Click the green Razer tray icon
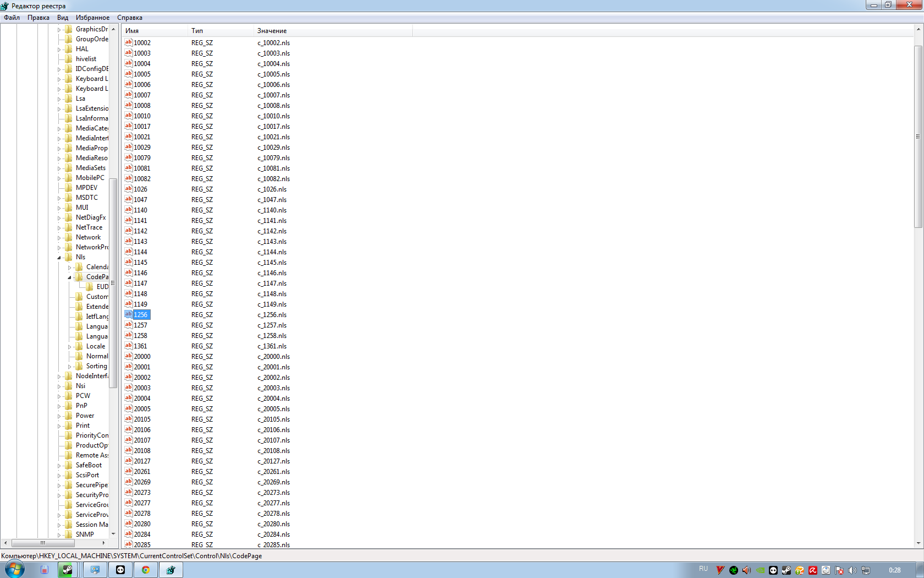This screenshot has height=578, width=924. pos(734,570)
